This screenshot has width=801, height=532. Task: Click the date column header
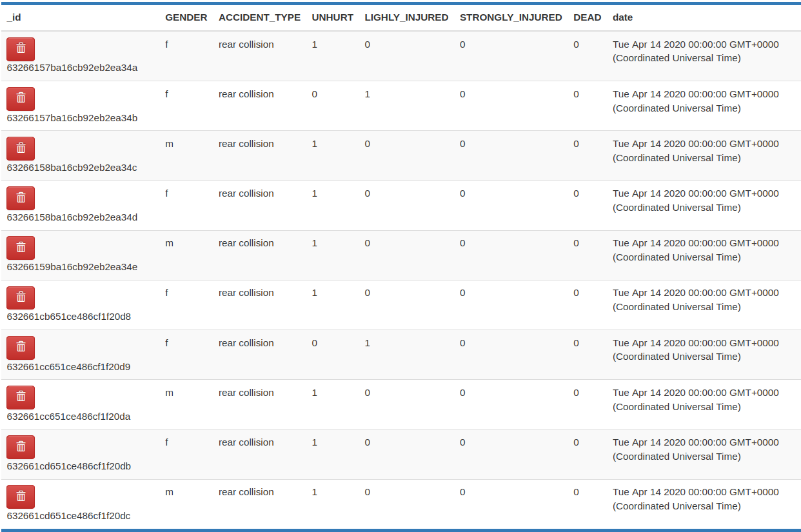[622, 17]
